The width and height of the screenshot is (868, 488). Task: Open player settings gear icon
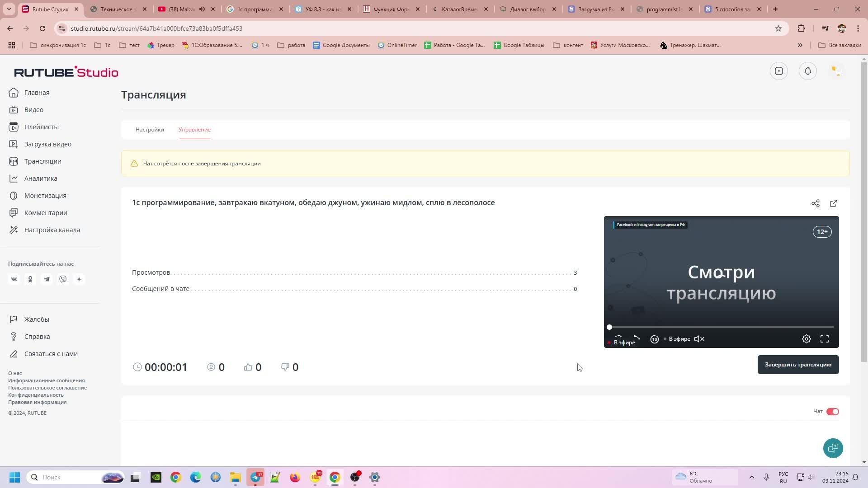[x=806, y=339]
